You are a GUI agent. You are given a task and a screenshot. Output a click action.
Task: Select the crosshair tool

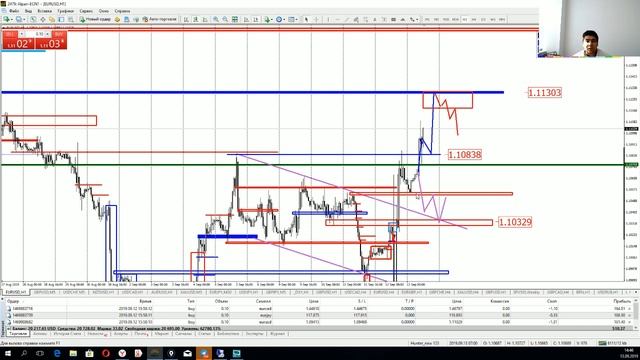tap(316, 19)
